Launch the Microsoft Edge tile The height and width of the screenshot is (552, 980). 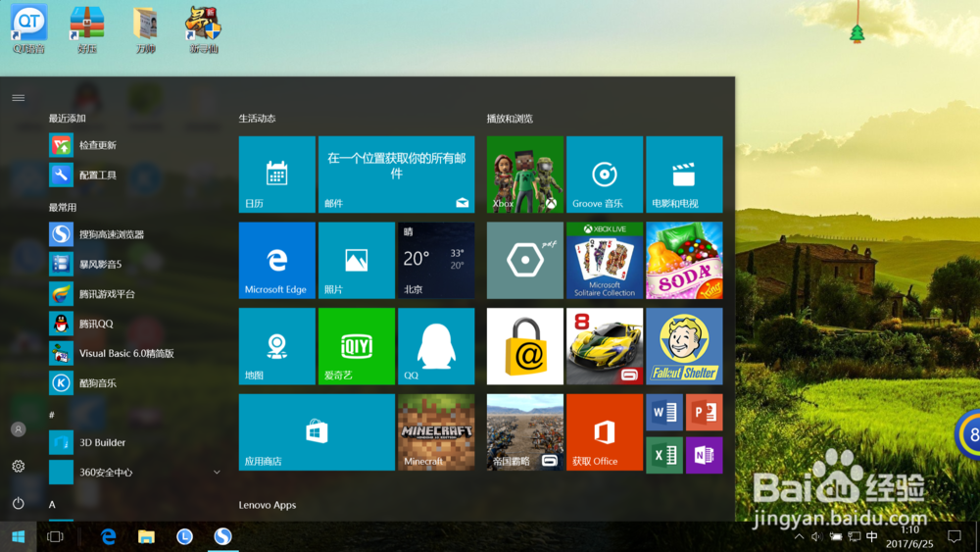point(277,260)
